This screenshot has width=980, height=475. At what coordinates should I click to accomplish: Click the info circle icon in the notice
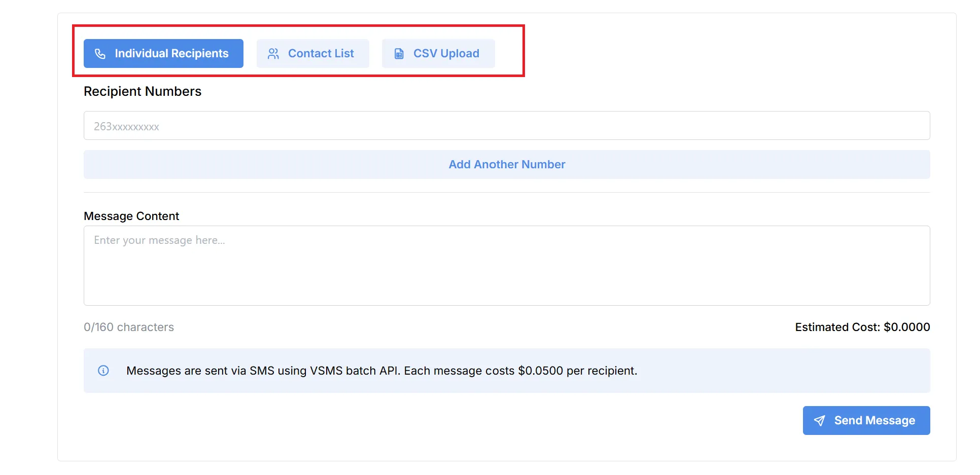coord(103,371)
